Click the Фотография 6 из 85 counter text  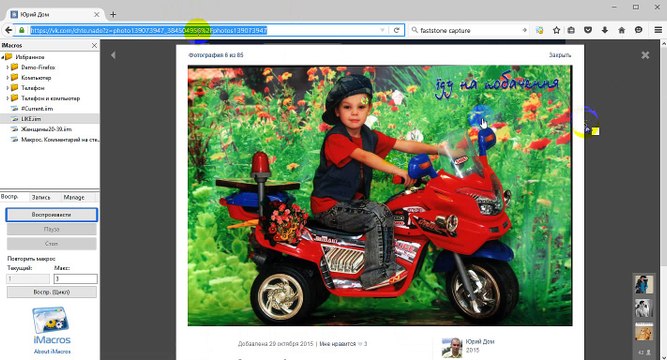(216, 55)
